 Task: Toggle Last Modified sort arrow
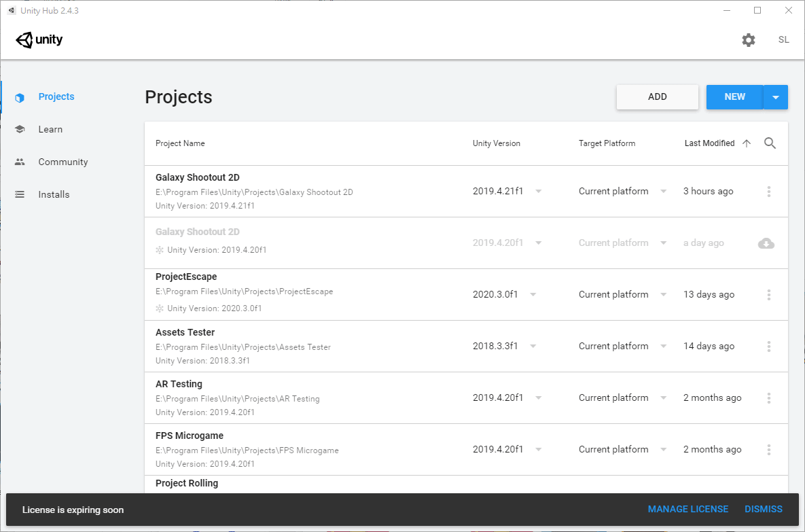pos(747,143)
